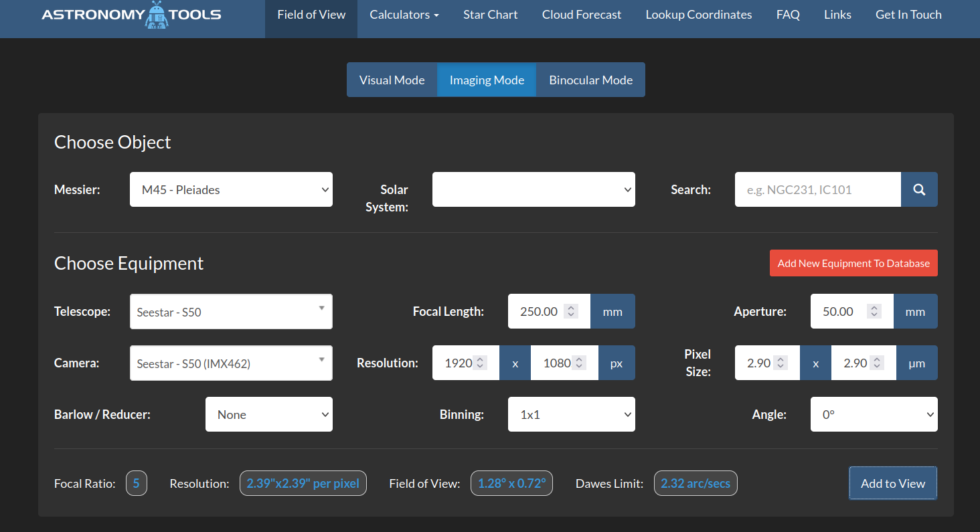Image resolution: width=980 pixels, height=532 pixels.
Task: Open the Camera selection dropdown
Action: pyautogui.click(x=231, y=363)
